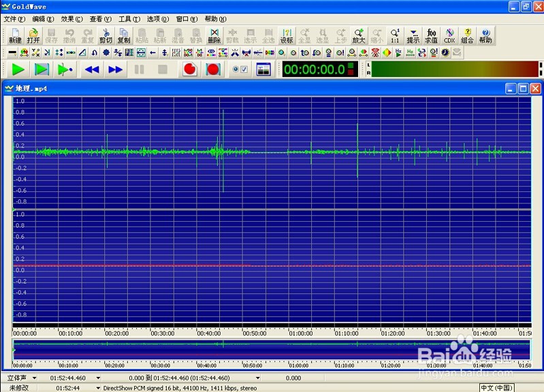Open the 窗口(W) menu
The image size is (544, 392).
tap(187, 19)
